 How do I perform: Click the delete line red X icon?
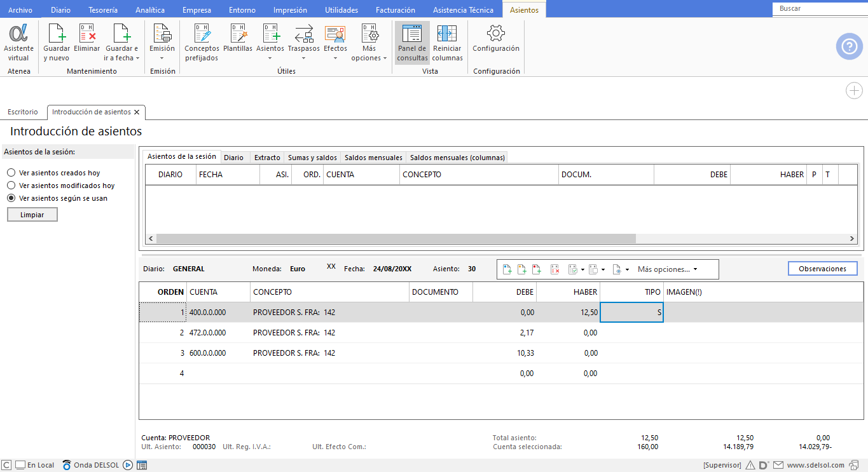555,269
